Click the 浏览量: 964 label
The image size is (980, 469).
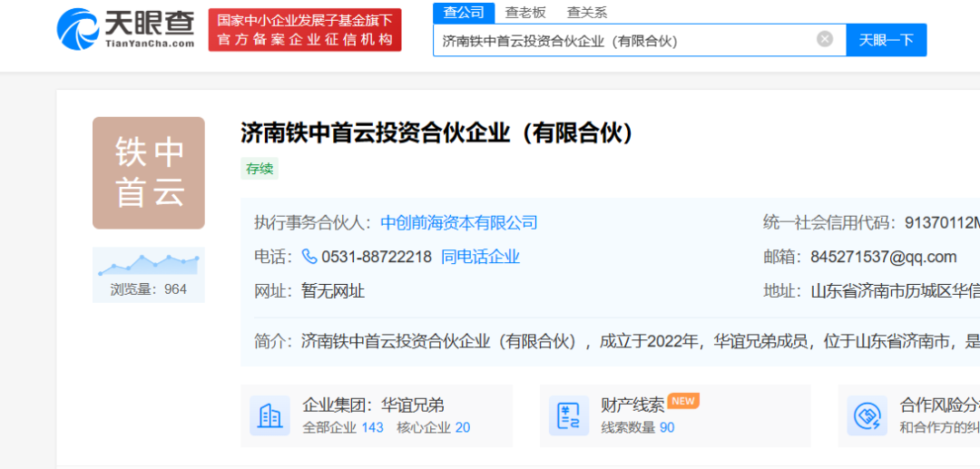coord(149,289)
